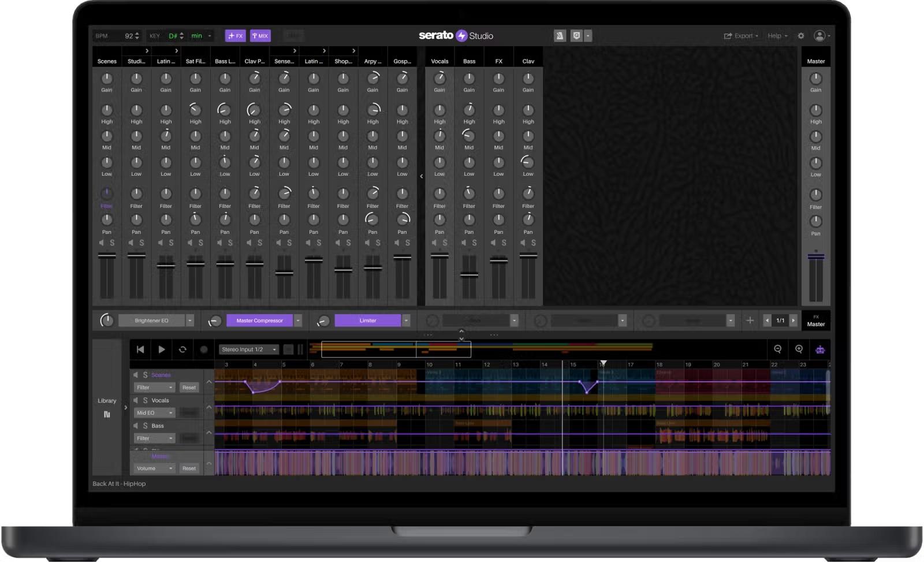Open the Help menu
924x562 pixels.
click(x=776, y=35)
